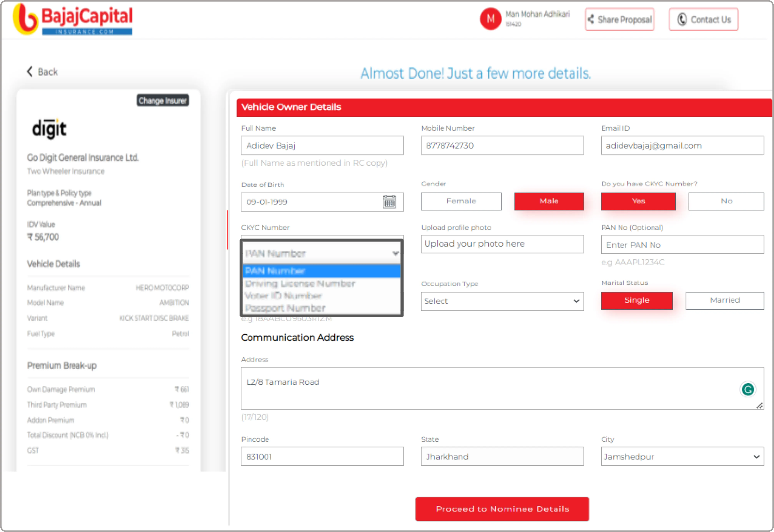This screenshot has width=774, height=532.
Task: Select Male gender option
Action: coord(549,201)
